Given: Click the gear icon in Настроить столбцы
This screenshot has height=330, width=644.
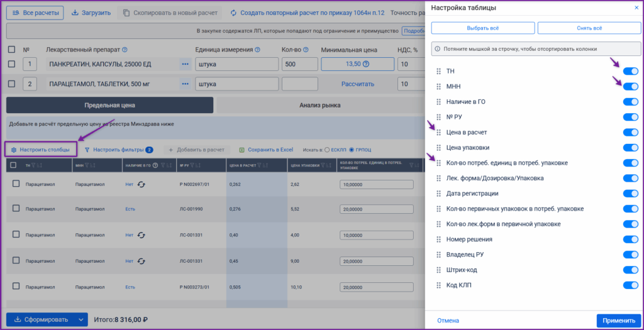Looking at the screenshot, I should (x=14, y=150).
